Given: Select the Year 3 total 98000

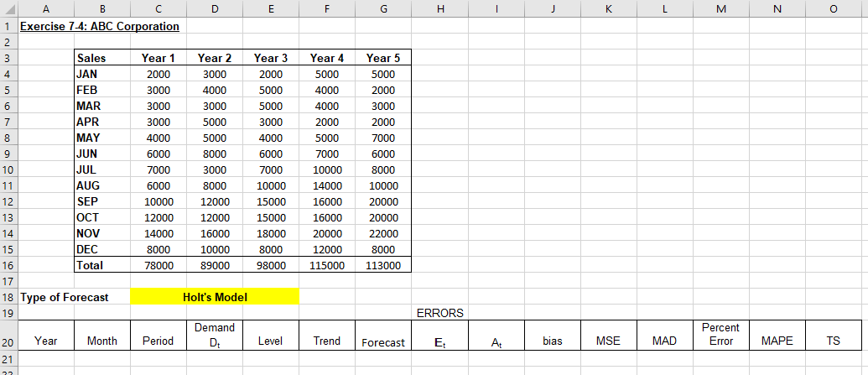Looking at the screenshot, I should point(271,265).
